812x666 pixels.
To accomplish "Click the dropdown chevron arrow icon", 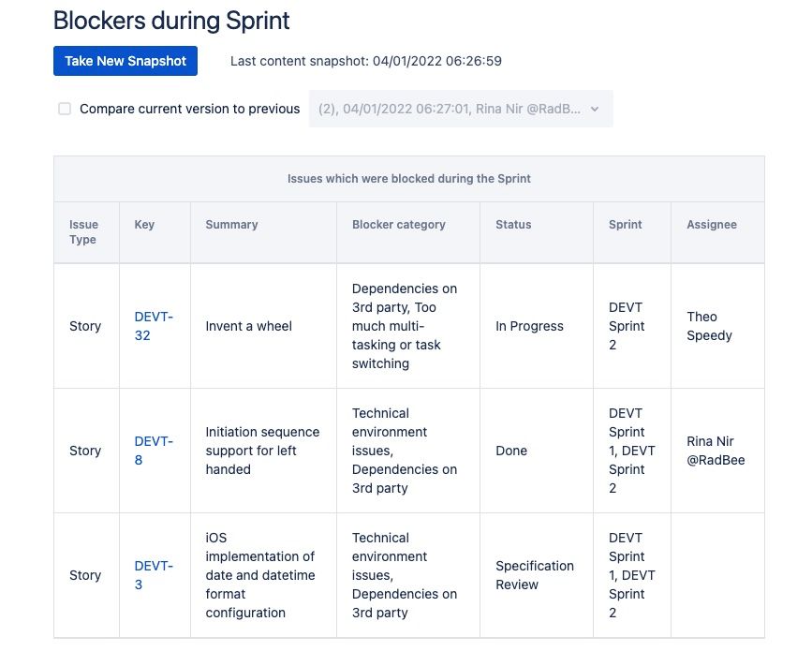I will tap(594, 109).
